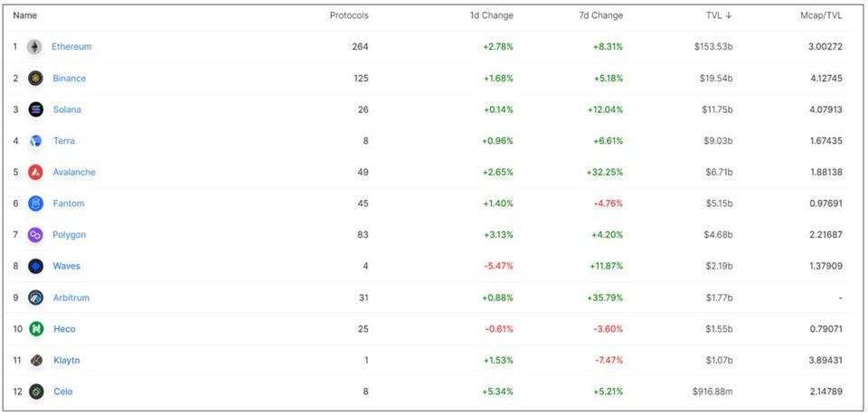
Task: Click the Solana chain logo icon
Action: coord(35,109)
